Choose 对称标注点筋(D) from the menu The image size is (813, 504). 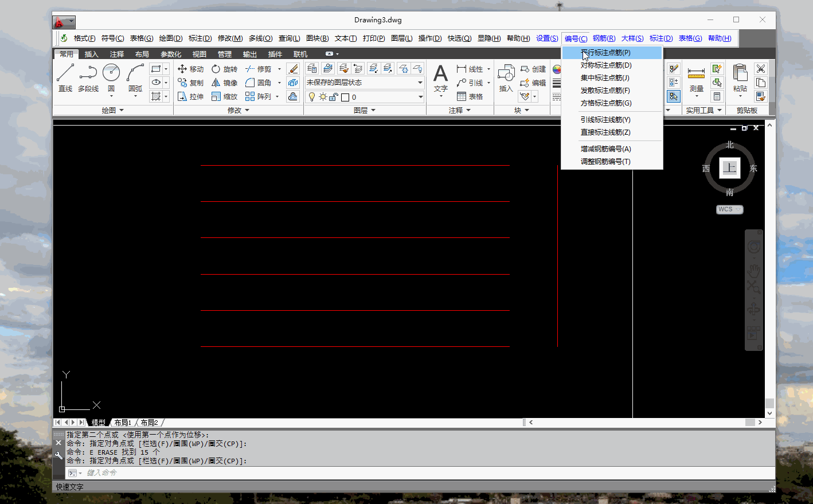pos(612,65)
